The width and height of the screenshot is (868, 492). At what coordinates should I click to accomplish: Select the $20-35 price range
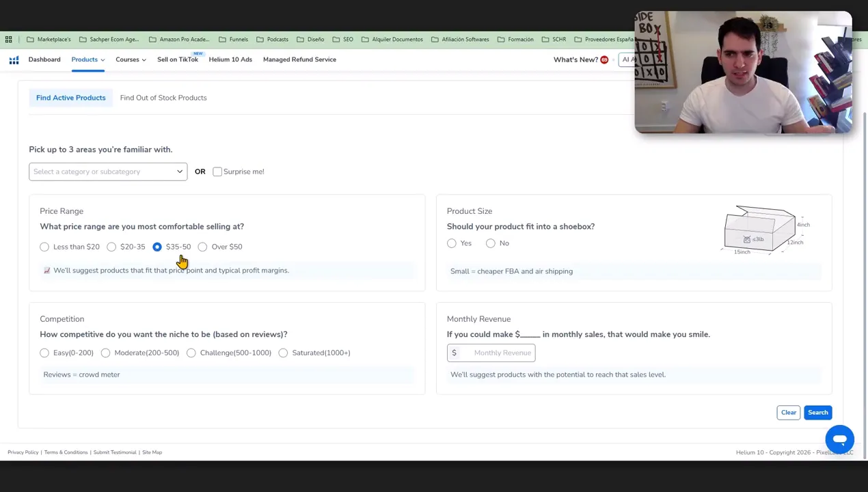[111, 247]
